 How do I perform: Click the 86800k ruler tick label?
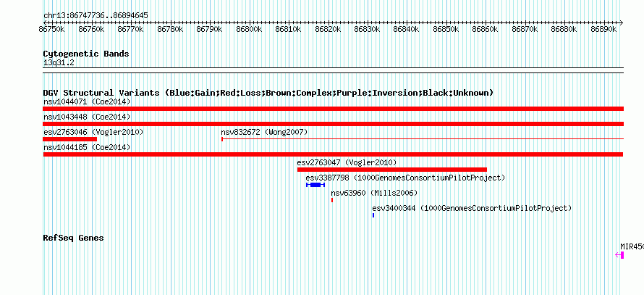click(x=249, y=29)
